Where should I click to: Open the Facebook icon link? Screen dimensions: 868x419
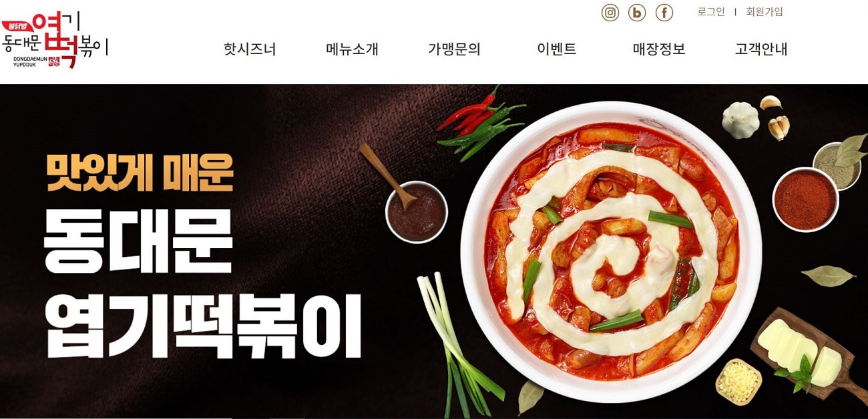(664, 13)
